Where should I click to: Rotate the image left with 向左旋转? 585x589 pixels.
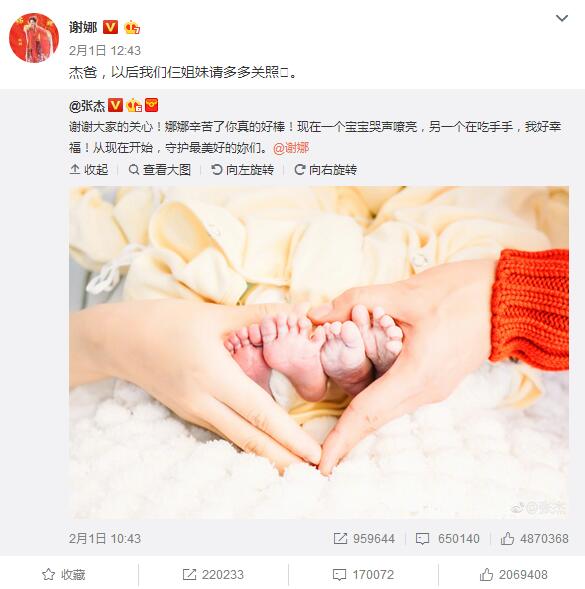[242, 170]
